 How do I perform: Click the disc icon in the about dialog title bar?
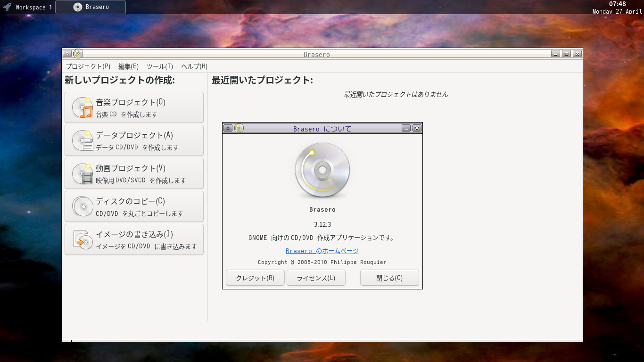pyautogui.click(x=239, y=128)
